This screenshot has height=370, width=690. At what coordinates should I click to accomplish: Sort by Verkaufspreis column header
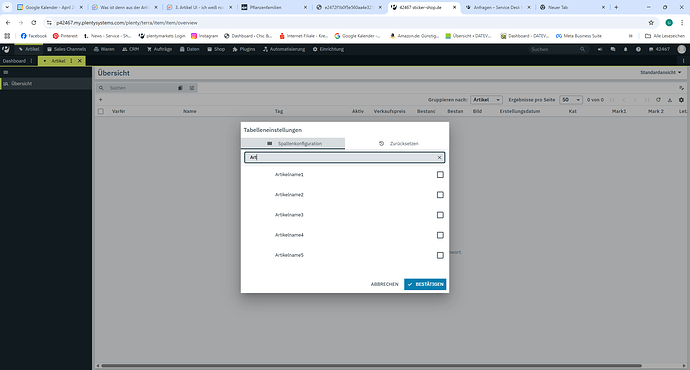pos(389,111)
